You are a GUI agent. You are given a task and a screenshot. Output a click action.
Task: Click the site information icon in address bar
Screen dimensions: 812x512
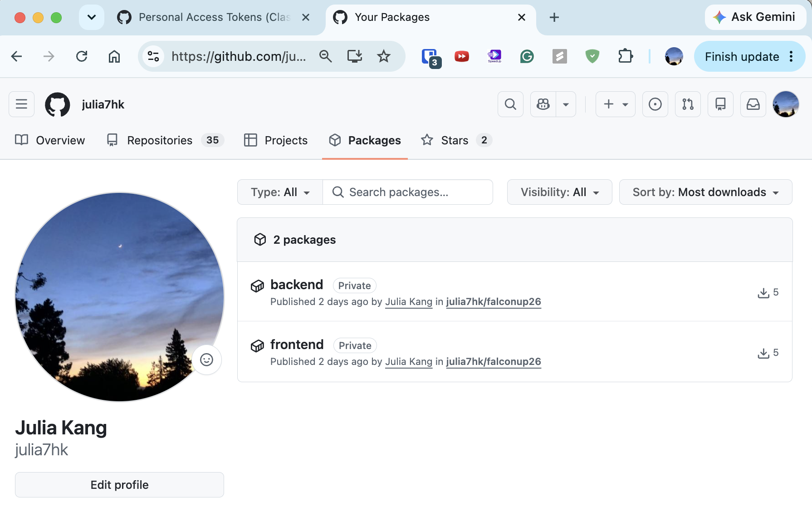pyautogui.click(x=153, y=56)
